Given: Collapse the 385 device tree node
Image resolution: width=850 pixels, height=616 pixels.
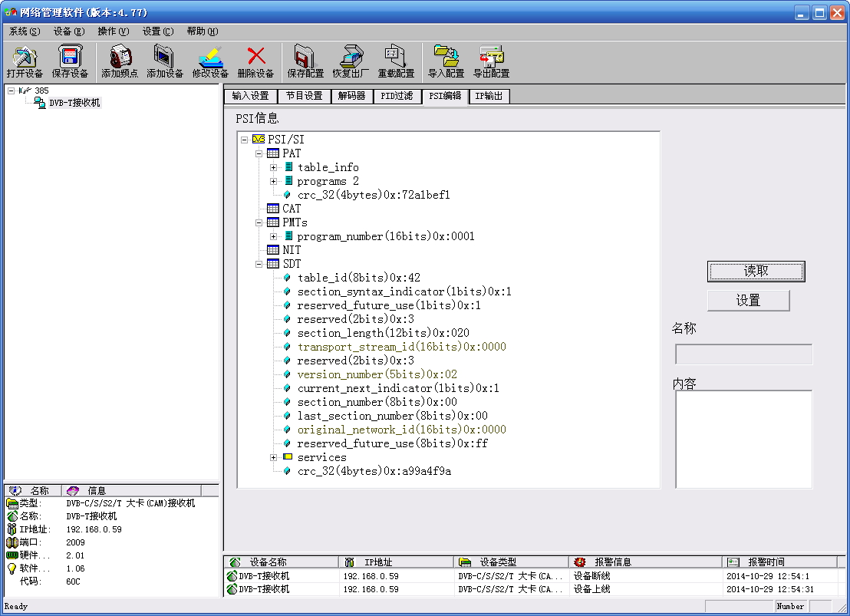Looking at the screenshot, I should tap(11, 91).
